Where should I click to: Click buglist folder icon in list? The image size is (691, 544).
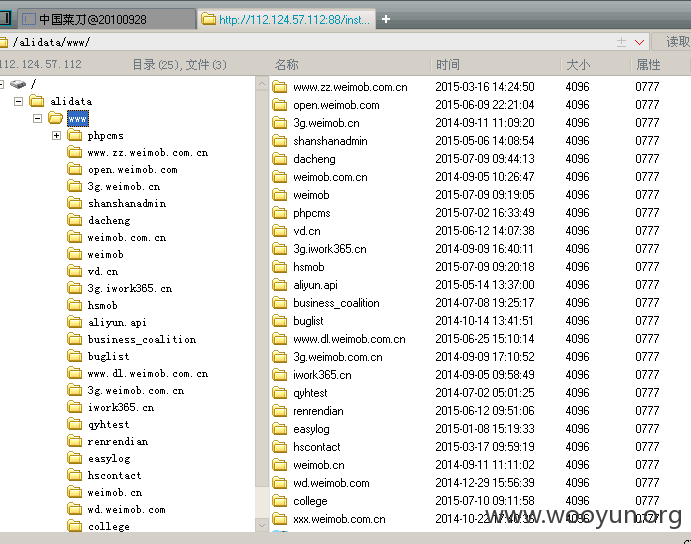point(280,320)
